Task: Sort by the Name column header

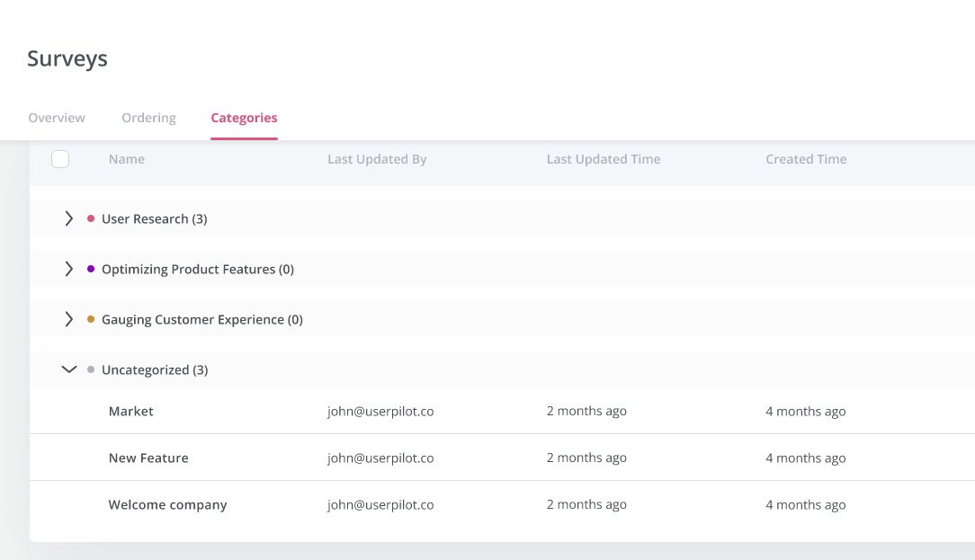Action: click(x=126, y=159)
